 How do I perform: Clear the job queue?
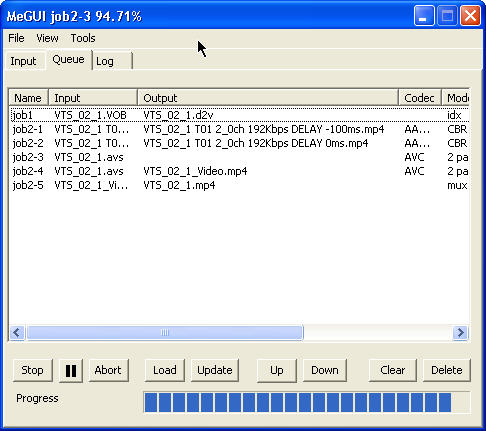(393, 370)
